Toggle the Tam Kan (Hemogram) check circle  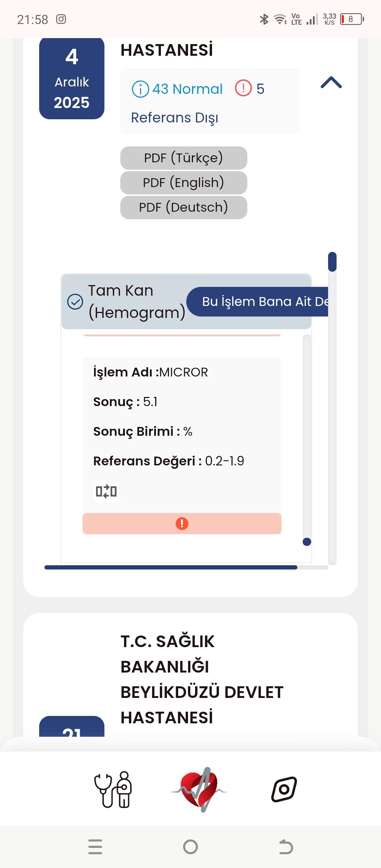tap(75, 302)
